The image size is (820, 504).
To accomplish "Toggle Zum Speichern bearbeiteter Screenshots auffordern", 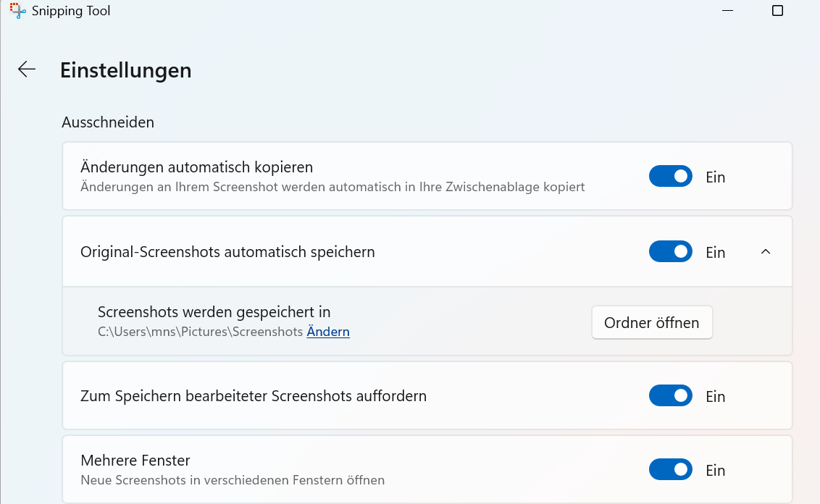I will pos(670,396).
